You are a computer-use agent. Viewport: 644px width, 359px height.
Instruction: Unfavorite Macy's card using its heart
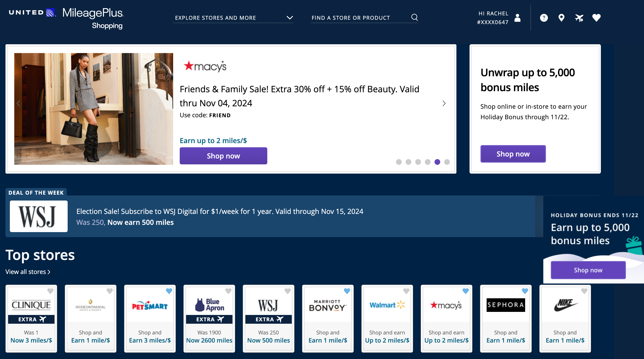pos(466,291)
